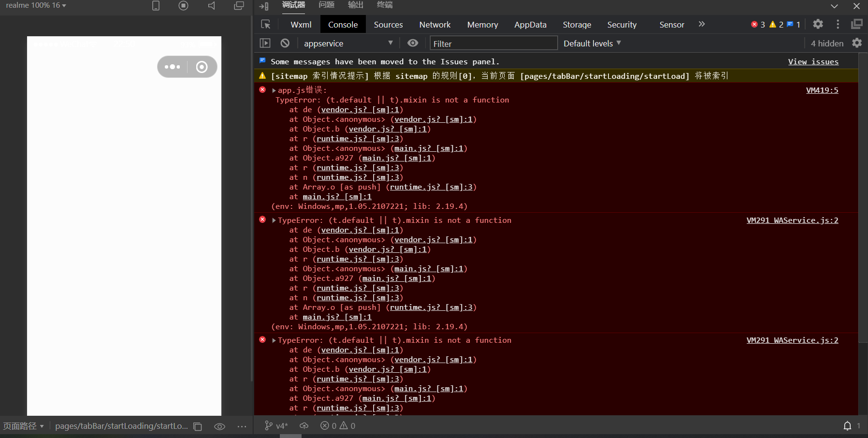Screen dimensions: 868x438
Task: Click the View issues link
Action: pyautogui.click(x=813, y=62)
